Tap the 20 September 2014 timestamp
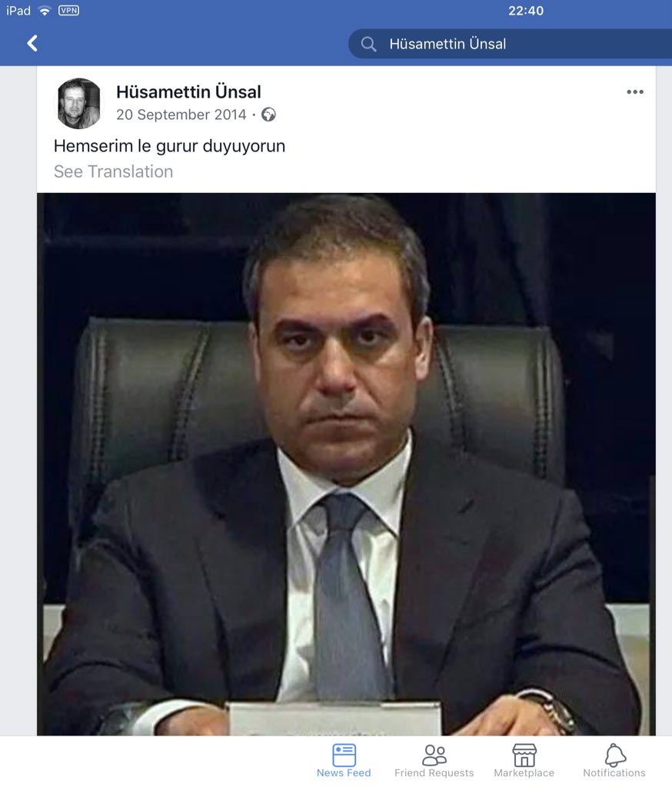Screen dimensions: 672x787 (181, 115)
